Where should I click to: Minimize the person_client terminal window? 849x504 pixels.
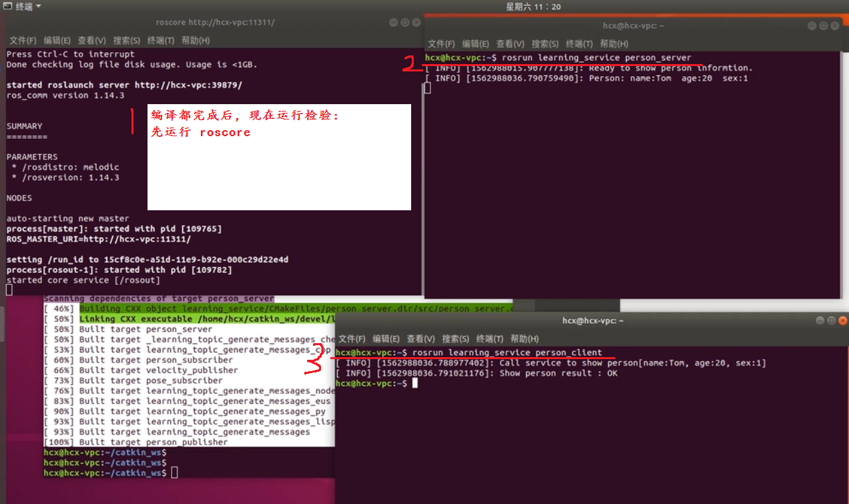point(820,321)
